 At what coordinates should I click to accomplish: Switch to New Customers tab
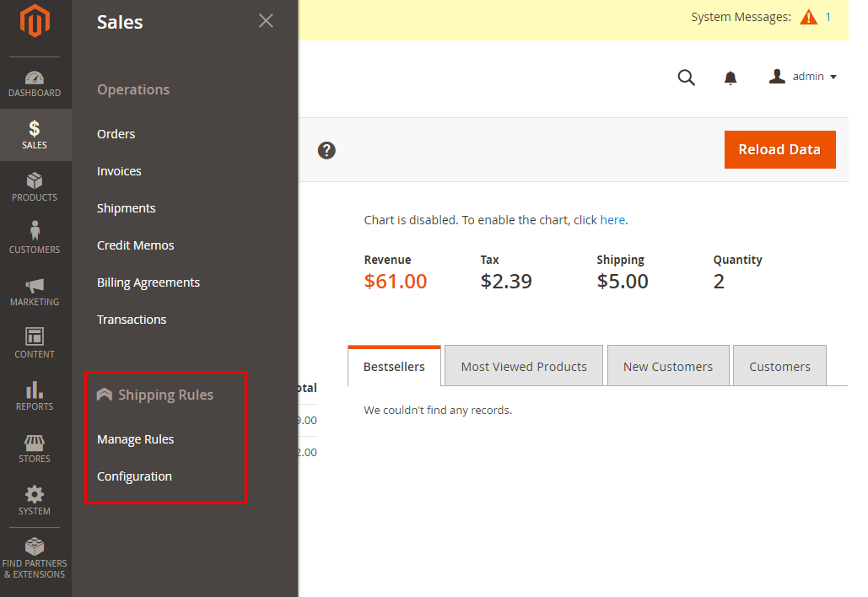click(x=667, y=367)
